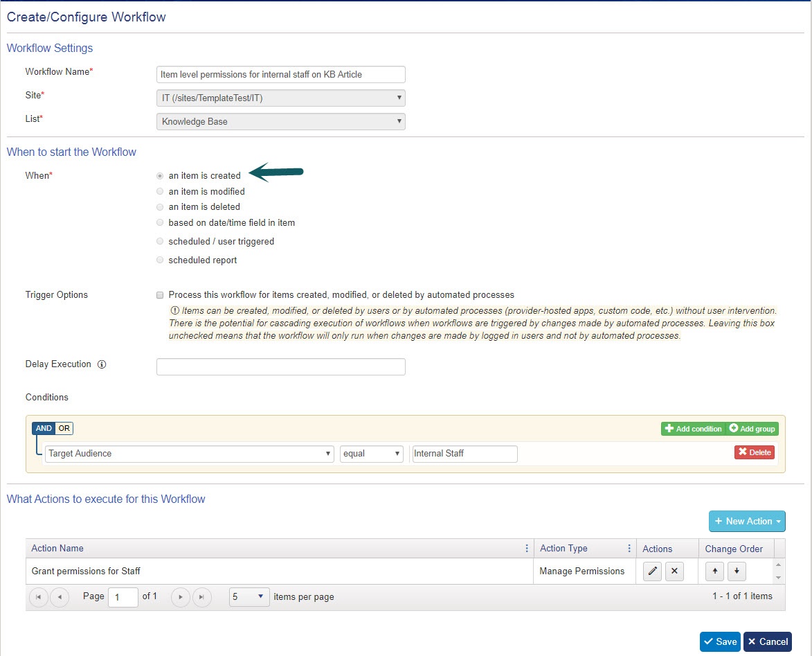The image size is (812, 656).
Task: Enable processing for automated processes checkbox
Action: coord(161,294)
